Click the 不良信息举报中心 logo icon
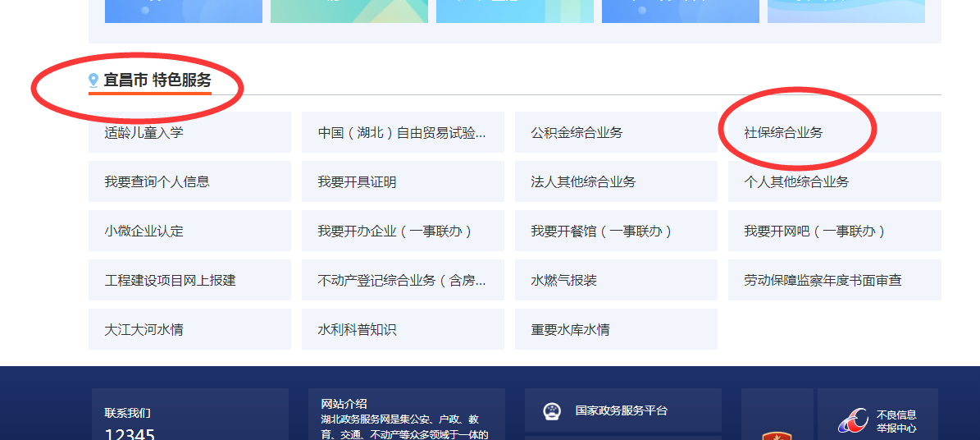980x440 pixels. (852, 420)
